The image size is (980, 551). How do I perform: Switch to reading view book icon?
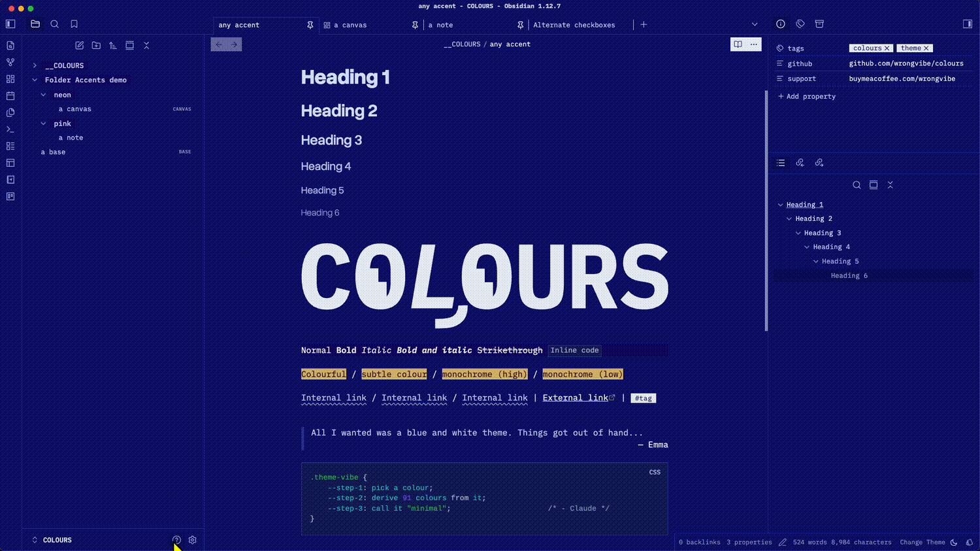[738, 44]
